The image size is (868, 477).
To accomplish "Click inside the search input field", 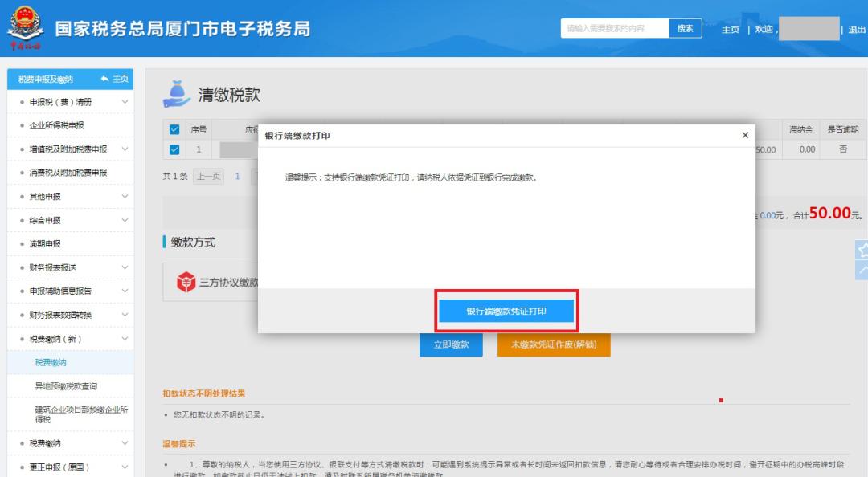I will [616, 28].
